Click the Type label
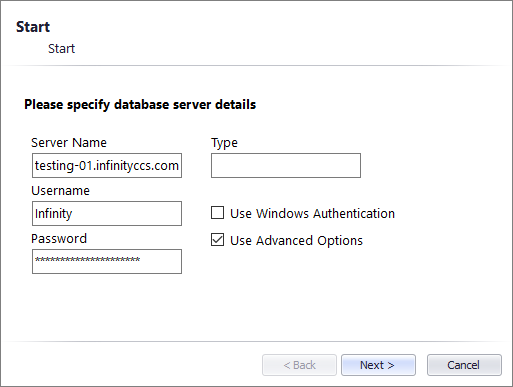 pos(224,143)
